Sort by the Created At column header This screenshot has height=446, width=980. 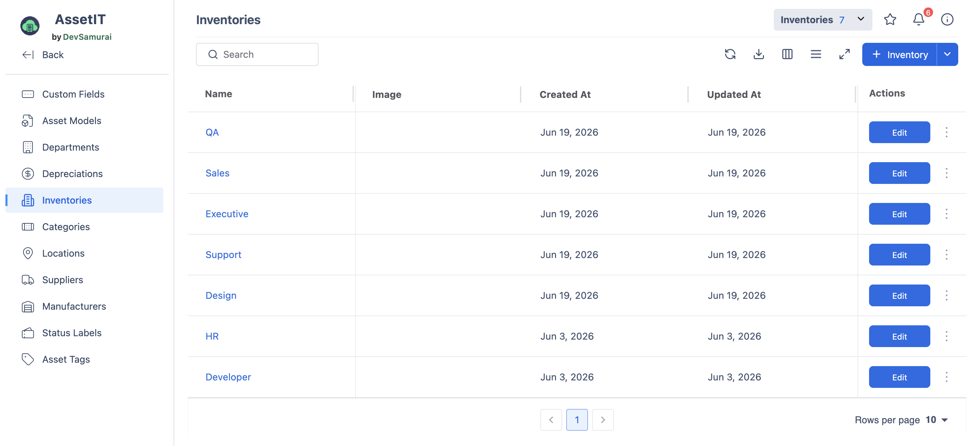[565, 95]
